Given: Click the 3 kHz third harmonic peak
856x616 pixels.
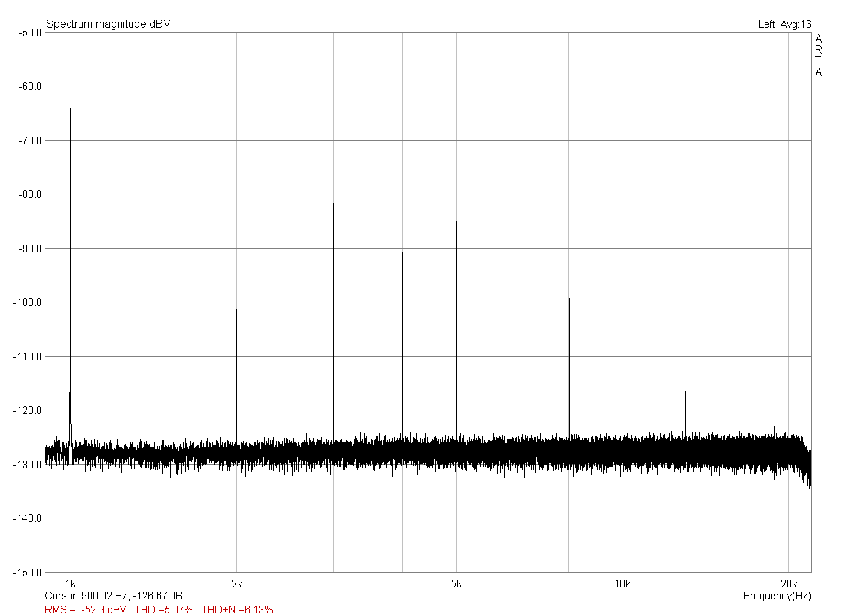Looking at the screenshot, I should (x=333, y=204).
